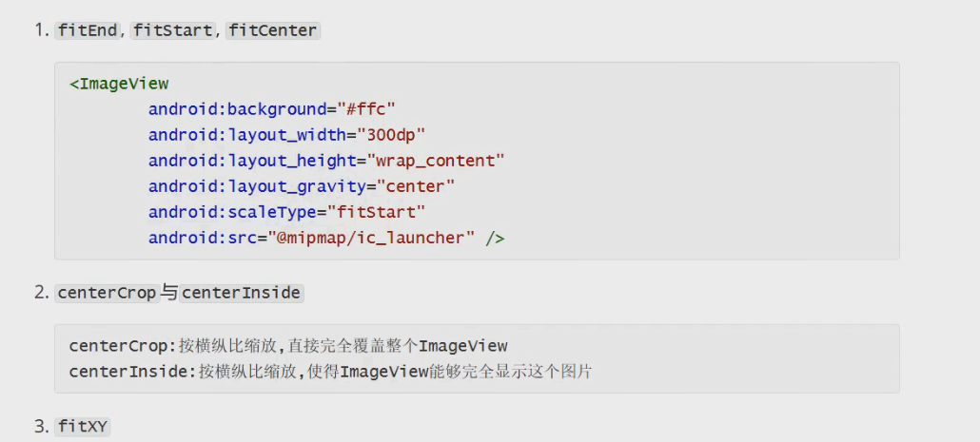Select the fitCenter inline code label
This screenshot has width=980, height=442.
(273, 30)
